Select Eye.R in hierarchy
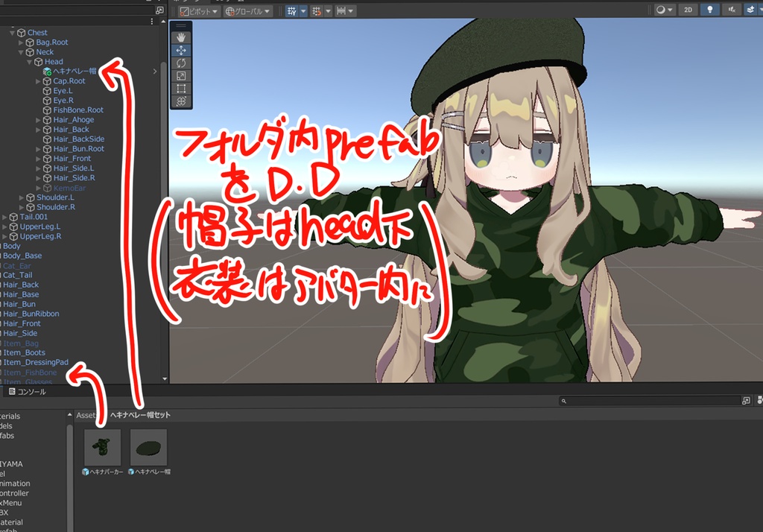The height and width of the screenshot is (532, 763). click(64, 101)
